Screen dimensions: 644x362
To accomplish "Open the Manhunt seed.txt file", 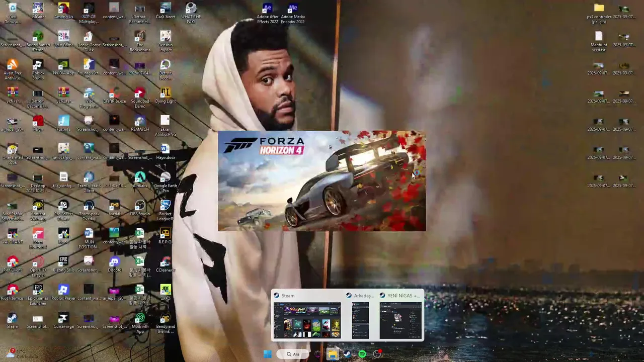I will [x=599, y=42].
